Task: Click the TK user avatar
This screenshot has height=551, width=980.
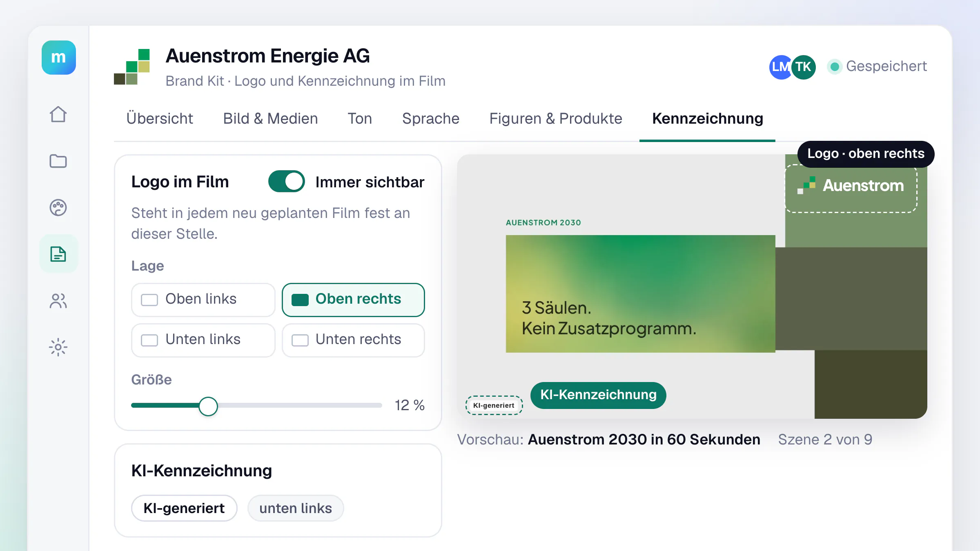Action: coord(803,67)
